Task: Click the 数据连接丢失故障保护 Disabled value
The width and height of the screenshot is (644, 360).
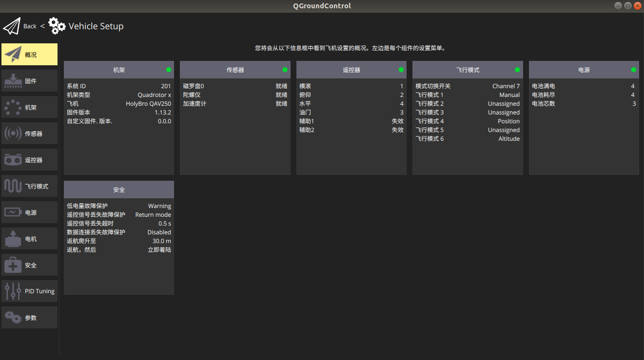Action: click(159, 232)
